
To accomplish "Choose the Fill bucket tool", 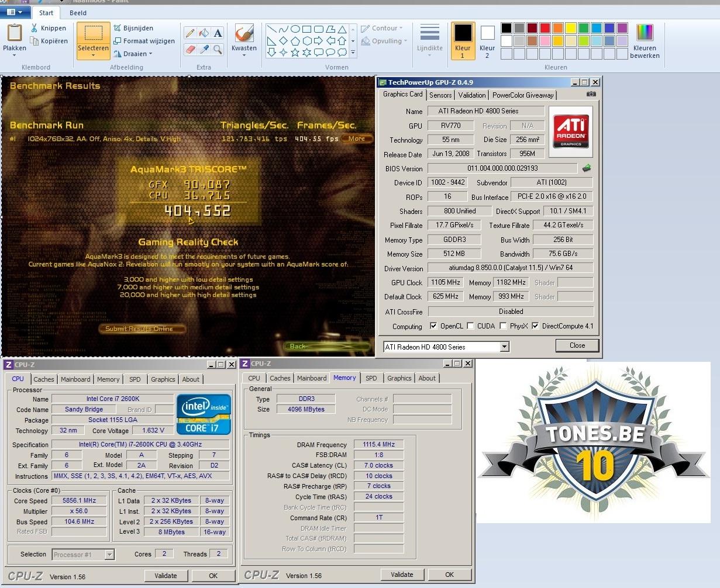I will tap(204, 33).
